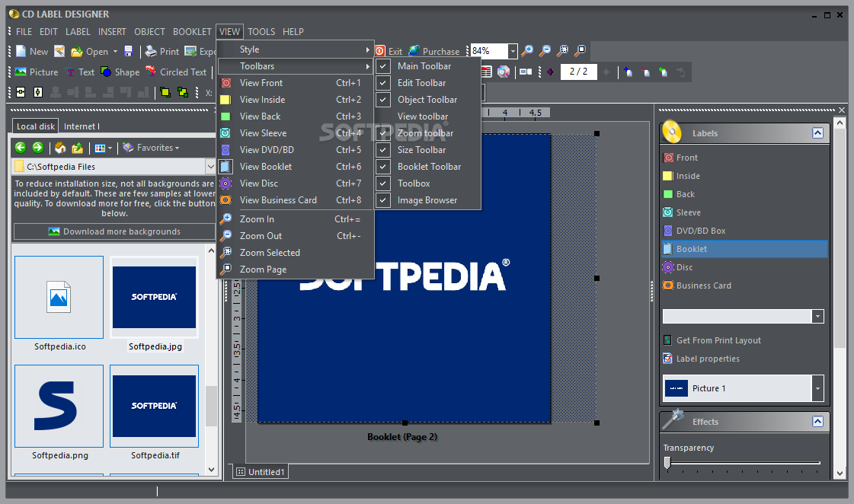The height and width of the screenshot is (504, 854).
Task: Toggle the Object Toolbar checkbox
Action: click(x=383, y=100)
